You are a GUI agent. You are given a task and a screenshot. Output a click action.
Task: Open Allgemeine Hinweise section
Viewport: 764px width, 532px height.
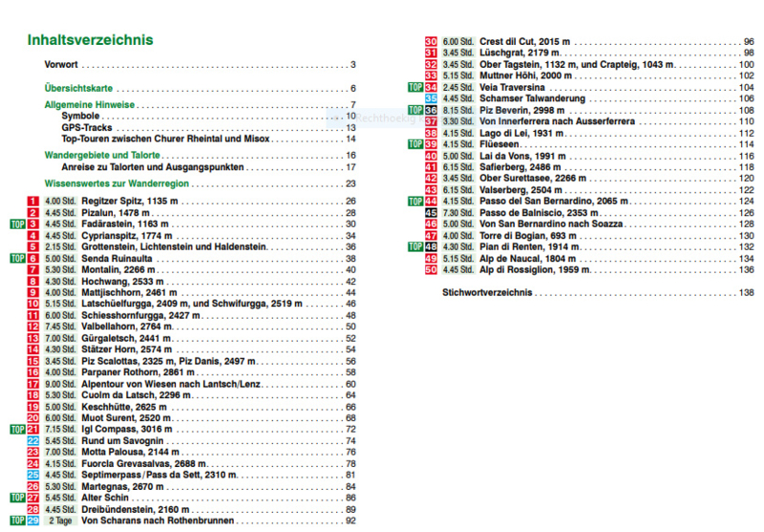point(90,105)
